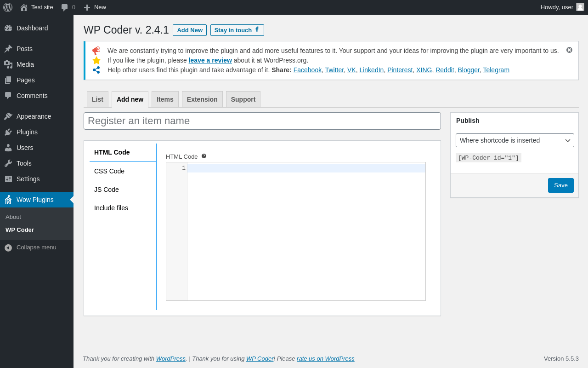Select the Add new tab
588x368 pixels.
click(130, 99)
